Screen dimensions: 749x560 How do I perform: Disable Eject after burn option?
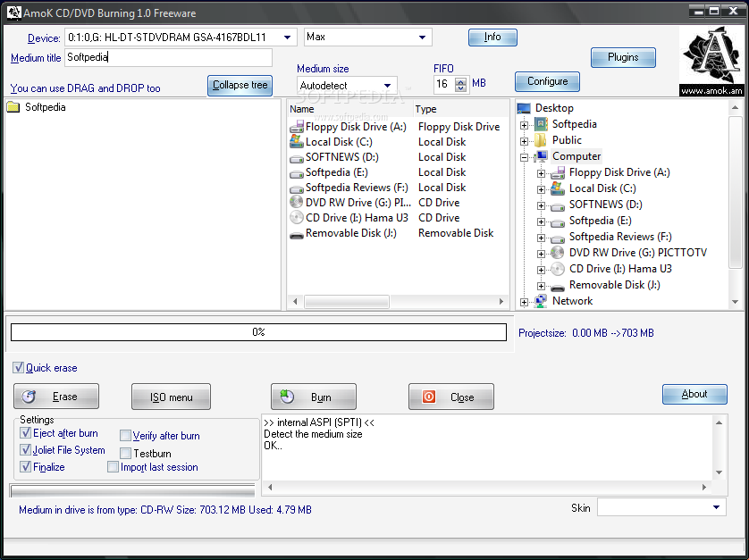click(x=25, y=433)
